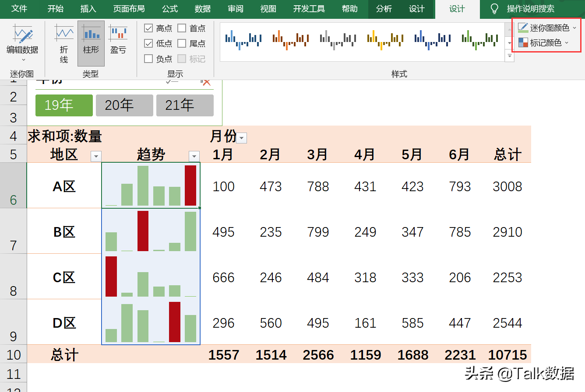Open 标记颜色 marker color menu

[543, 43]
